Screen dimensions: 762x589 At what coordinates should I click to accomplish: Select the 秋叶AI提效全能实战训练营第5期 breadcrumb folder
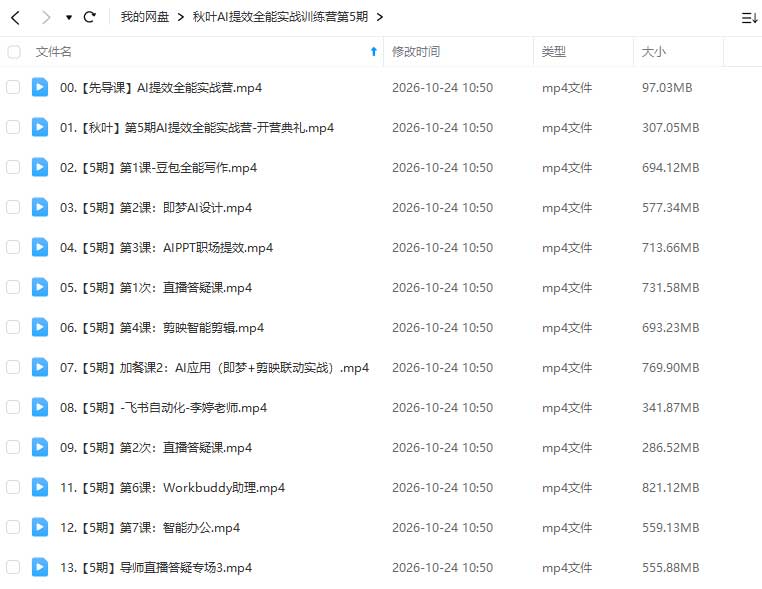click(280, 17)
